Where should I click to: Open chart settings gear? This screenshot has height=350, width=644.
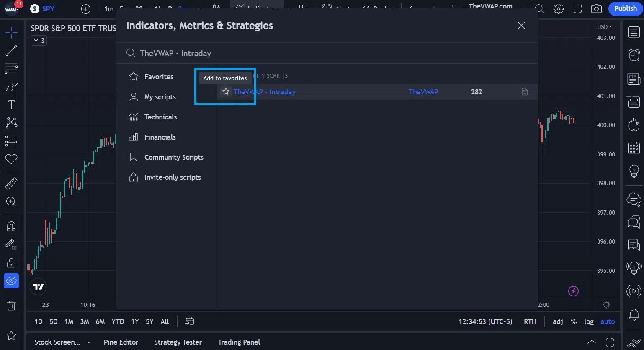pos(559,9)
